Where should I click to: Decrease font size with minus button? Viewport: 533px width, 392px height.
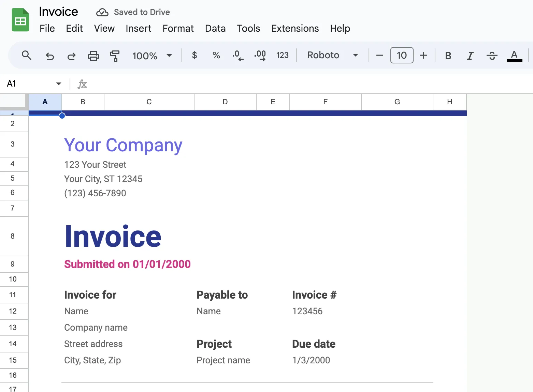point(380,55)
